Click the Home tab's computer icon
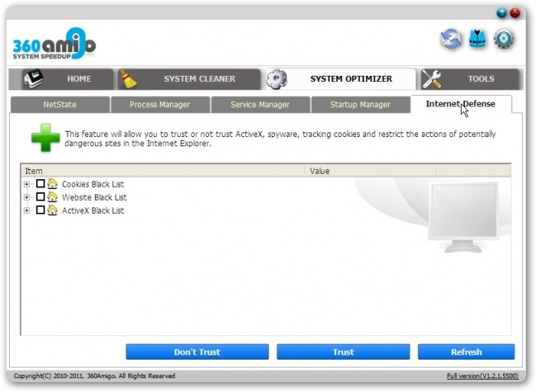This screenshot has width=536, height=392. tap(33, 78)
